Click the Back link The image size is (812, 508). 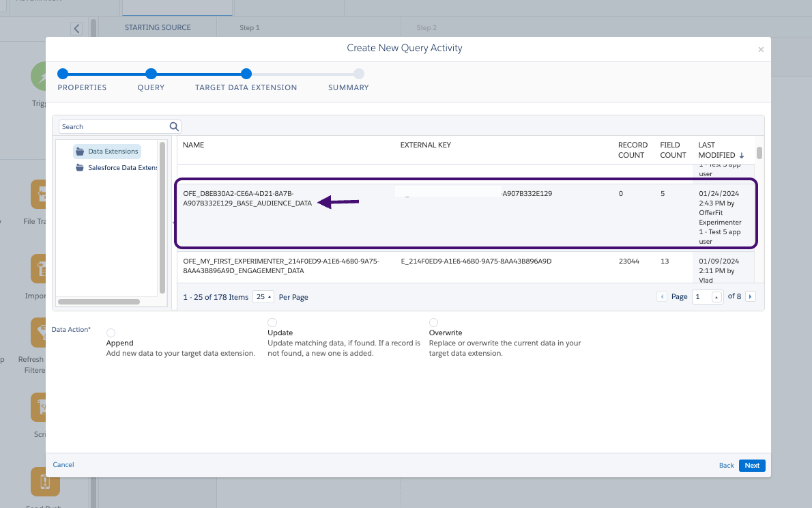pyautogui.click(x=726, y=466)
